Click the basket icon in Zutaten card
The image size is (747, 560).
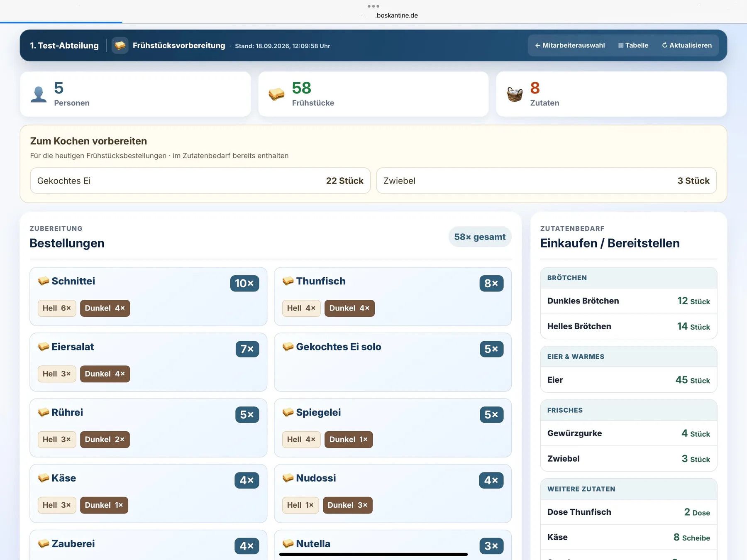coord(515,94)
